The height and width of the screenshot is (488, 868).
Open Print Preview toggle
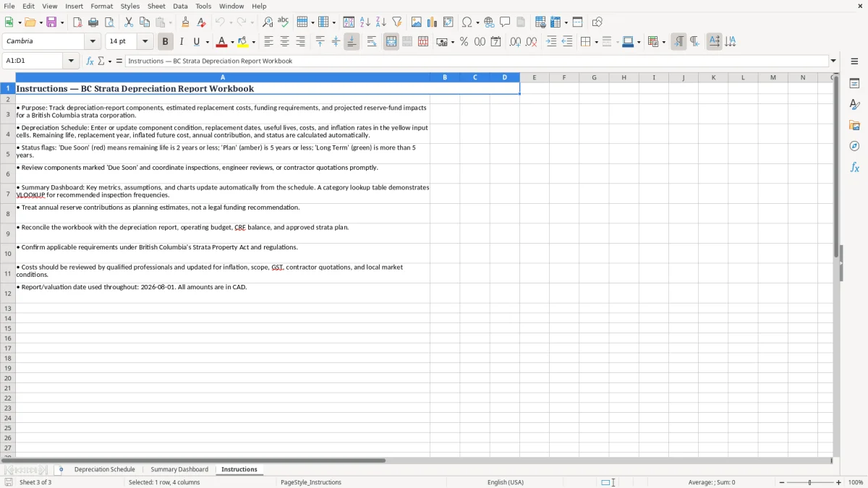point(109,22)
